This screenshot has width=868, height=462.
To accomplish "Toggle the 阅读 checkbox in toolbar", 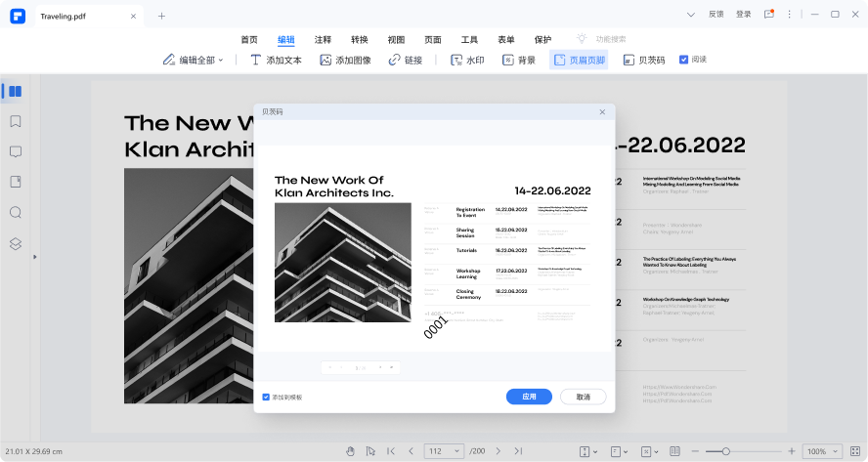I will 684,60.
